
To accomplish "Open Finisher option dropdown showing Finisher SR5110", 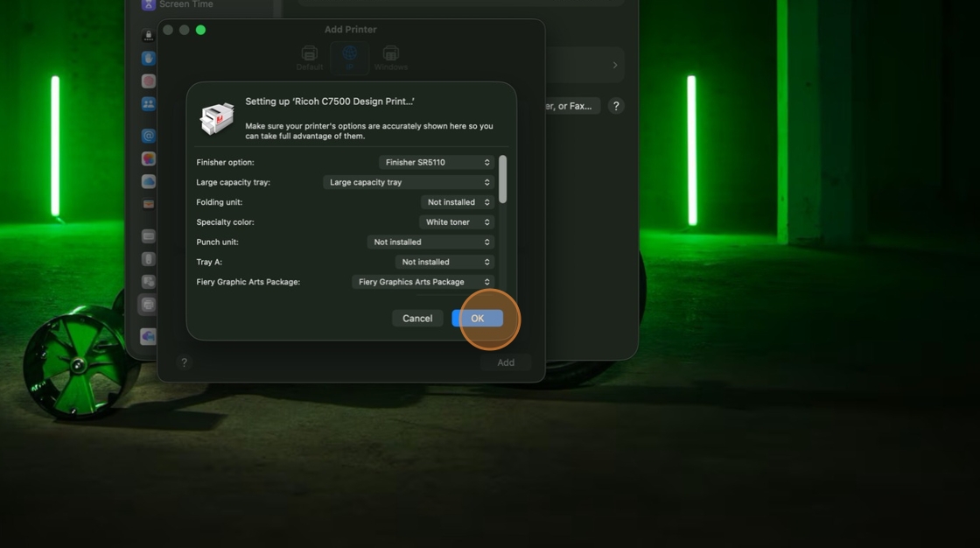I will pyautogui.click(x=437, y=162).
